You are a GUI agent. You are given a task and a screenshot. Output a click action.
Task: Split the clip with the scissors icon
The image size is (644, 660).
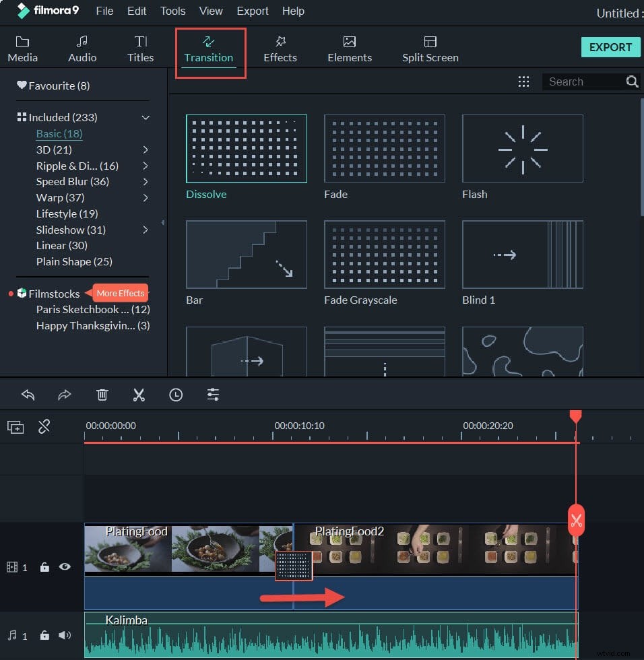[139, 395]
